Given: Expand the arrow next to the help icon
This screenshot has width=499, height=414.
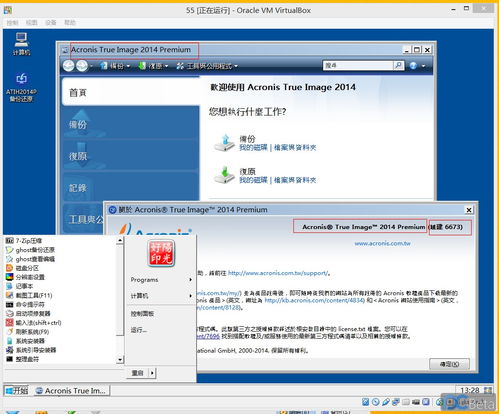Looking at the screenshot, I should pos(423,66).
